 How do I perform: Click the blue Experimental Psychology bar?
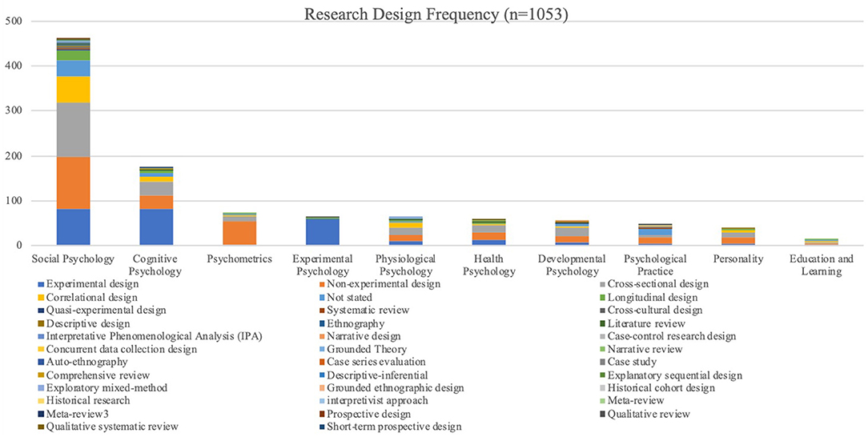(x=323, y=232)
